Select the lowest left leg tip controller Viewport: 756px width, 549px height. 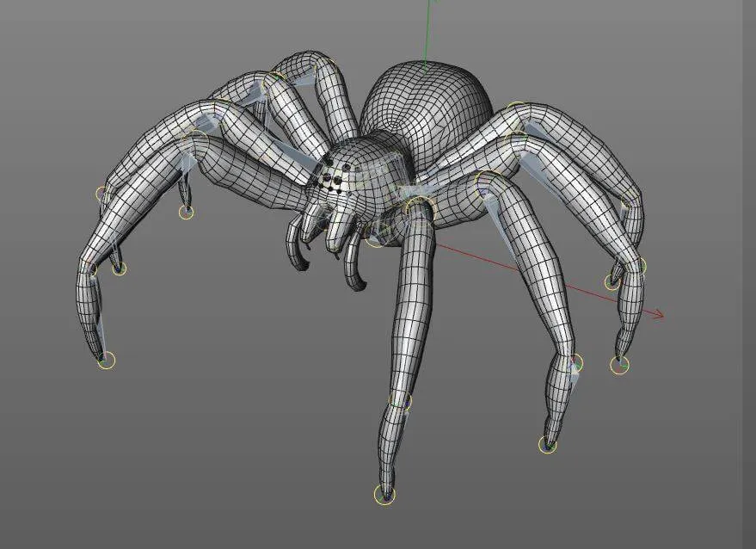106,360
